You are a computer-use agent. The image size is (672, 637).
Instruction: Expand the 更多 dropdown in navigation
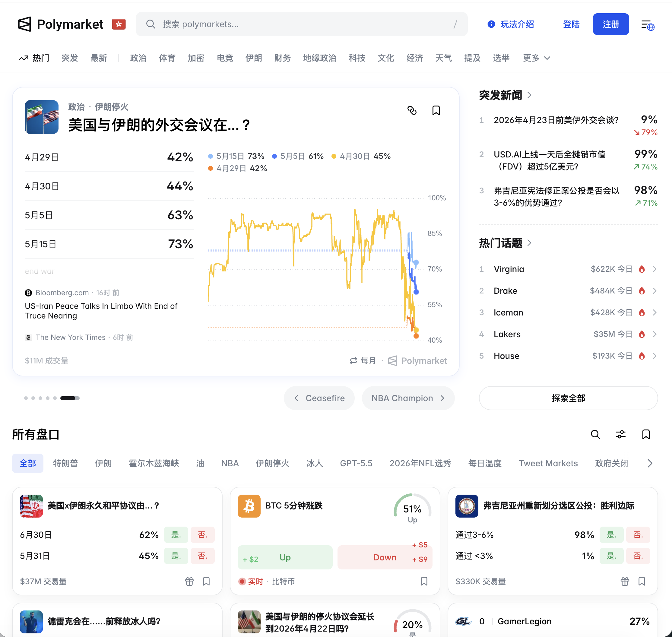[536, 58]
